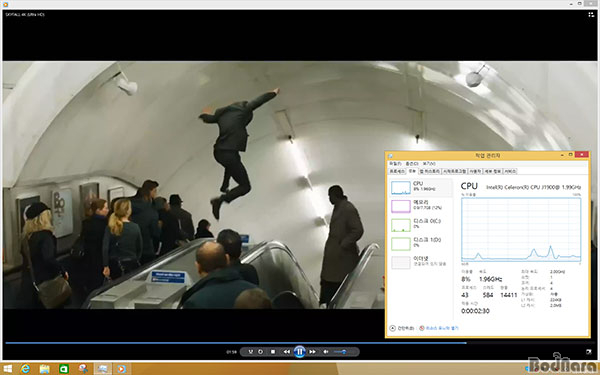Stop video playback

[x=273, y=352]
